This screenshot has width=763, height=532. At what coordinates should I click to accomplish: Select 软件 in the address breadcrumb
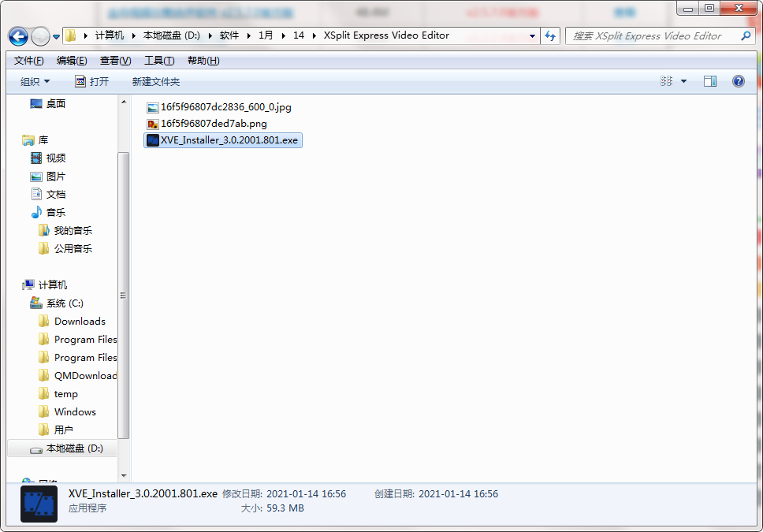229,35
